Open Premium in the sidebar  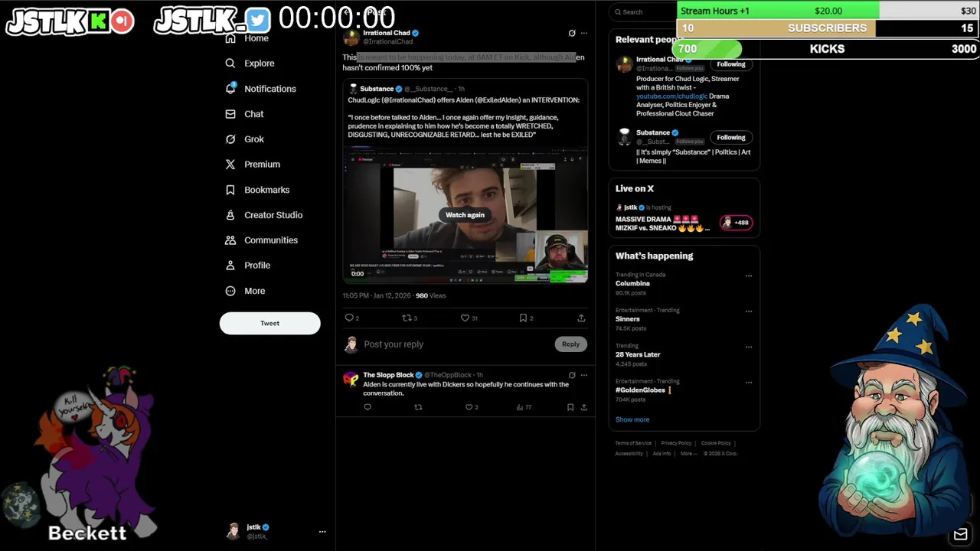coord(262,165)
